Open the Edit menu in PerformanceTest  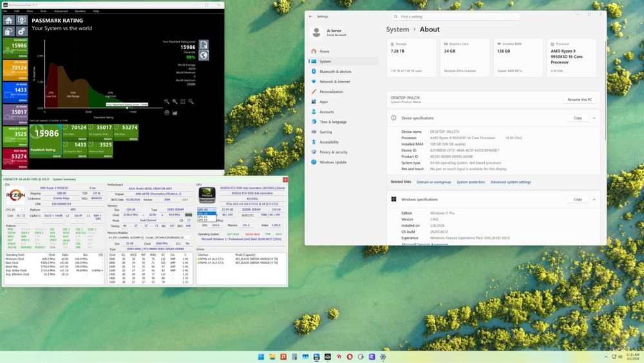pos(17,11)
